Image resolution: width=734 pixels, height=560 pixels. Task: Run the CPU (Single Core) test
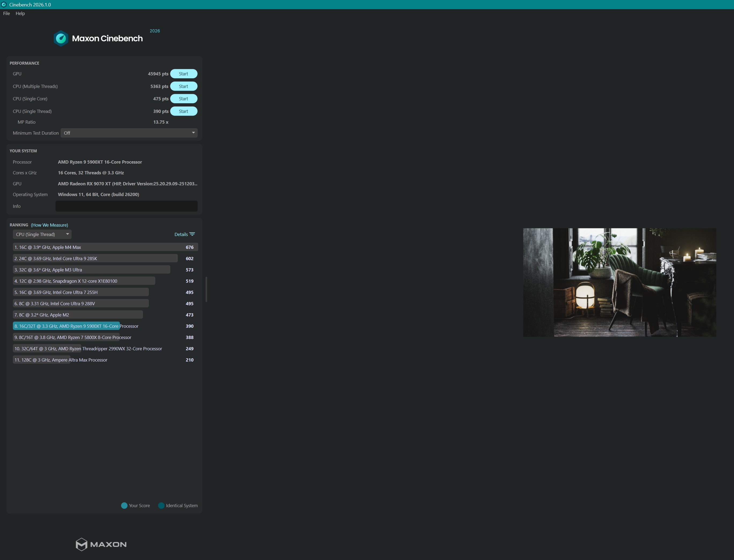click(184, 99)
